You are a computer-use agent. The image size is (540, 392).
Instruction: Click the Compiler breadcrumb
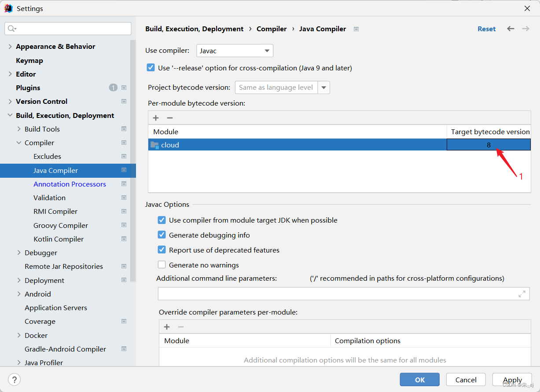[272, 29]
